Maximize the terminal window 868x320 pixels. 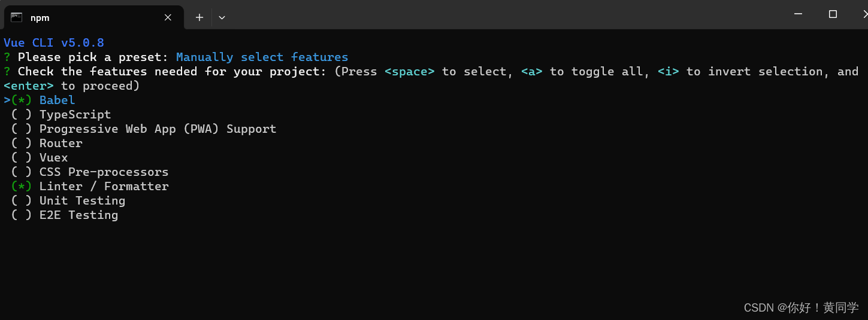833,14
